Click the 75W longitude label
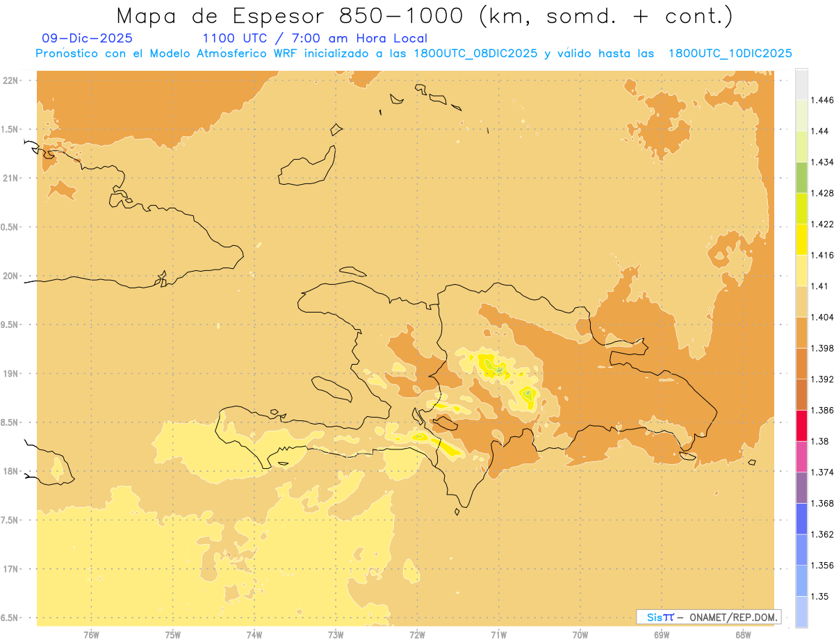The width and height of the screenshot is (834, 644). point(173,635)
